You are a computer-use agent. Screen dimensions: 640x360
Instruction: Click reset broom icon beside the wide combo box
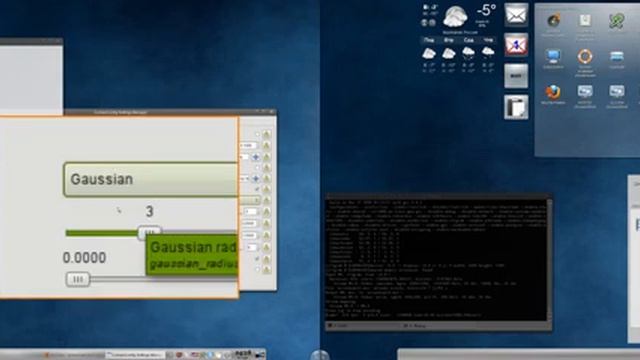pyautogui.click(x=267, y=200)
